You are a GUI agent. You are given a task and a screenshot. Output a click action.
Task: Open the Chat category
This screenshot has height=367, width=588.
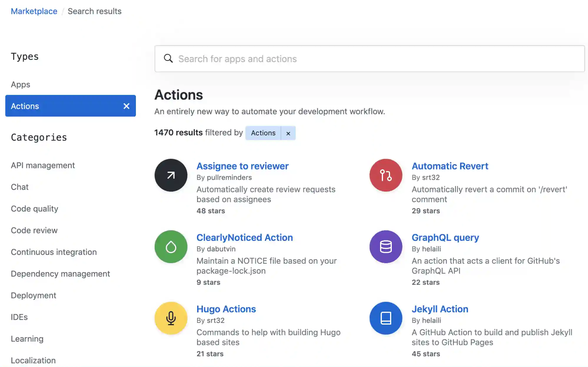pos(20,187)
